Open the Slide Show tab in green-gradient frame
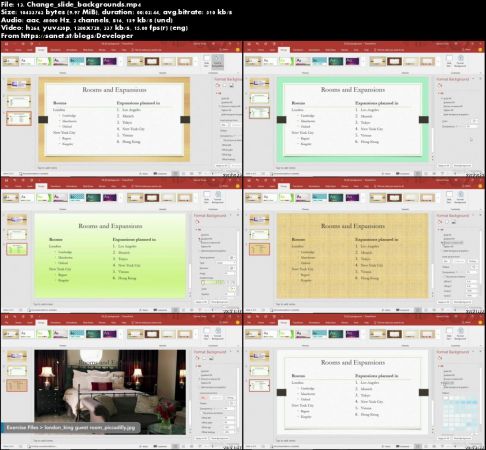 pyautogui.click(x=88, y=186)
